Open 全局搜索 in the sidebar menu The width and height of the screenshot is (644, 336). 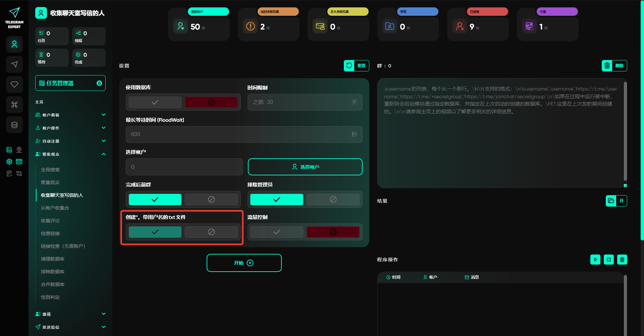pyautogui.click(x=50, y=170)
